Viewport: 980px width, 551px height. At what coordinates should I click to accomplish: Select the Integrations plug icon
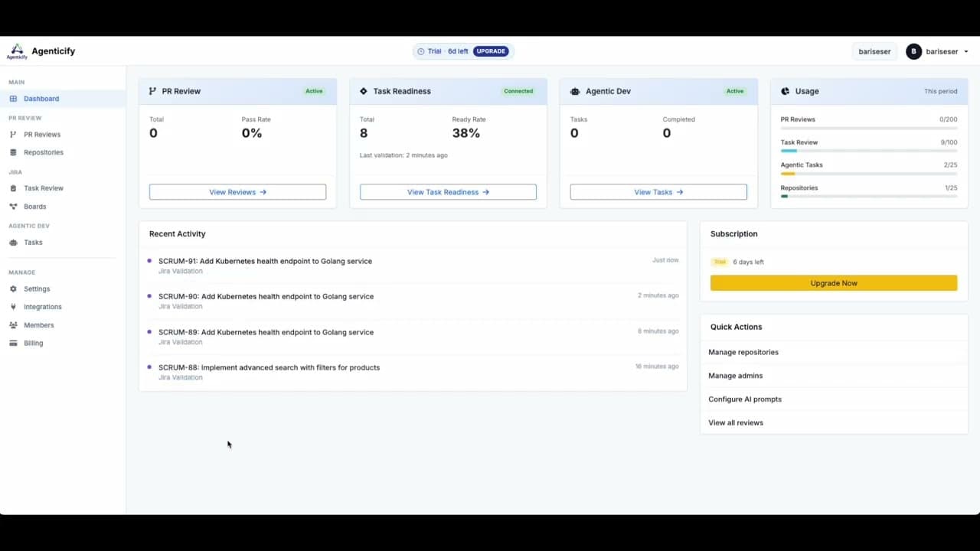click(15, 306)
